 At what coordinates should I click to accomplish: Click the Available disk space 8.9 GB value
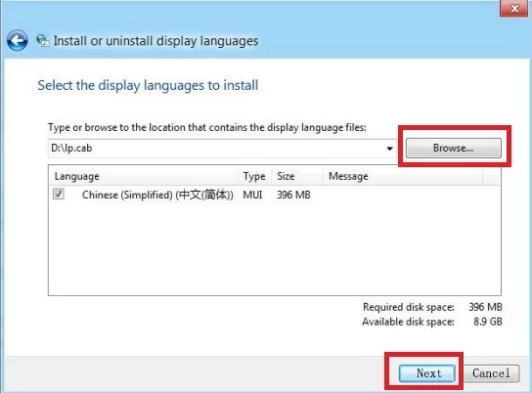pyautogui.click(x=488, y=322)
